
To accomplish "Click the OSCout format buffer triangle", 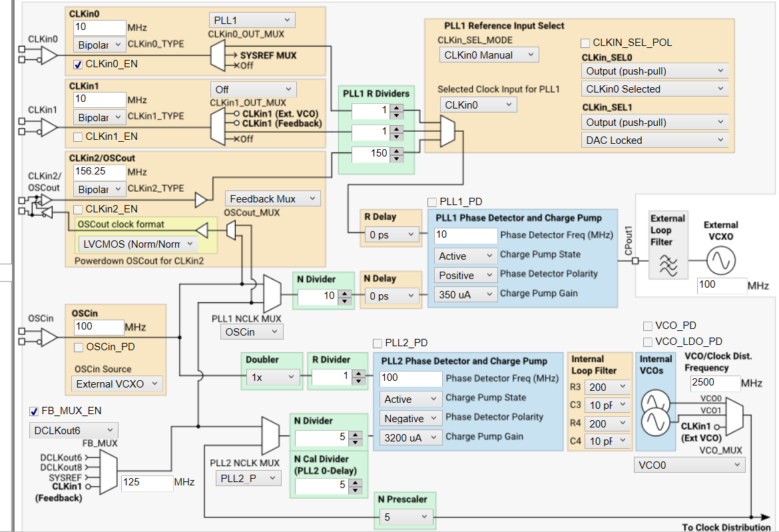I will coord(202,230).
